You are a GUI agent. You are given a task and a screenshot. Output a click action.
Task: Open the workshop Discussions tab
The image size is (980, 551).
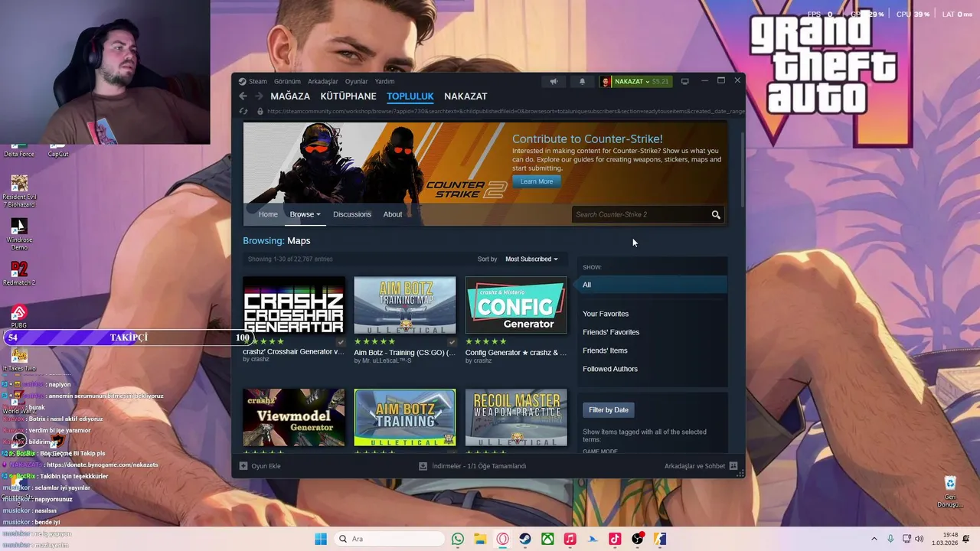click(x=352, y=214)
